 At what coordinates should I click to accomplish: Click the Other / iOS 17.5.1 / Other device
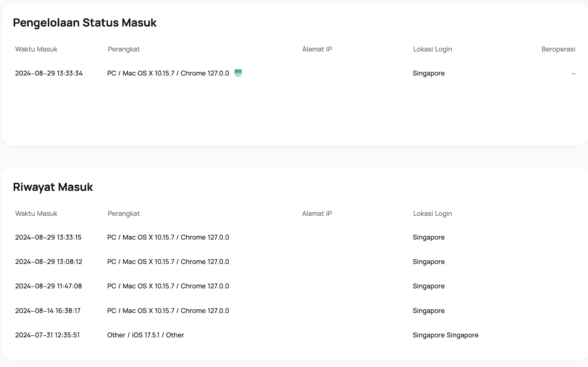[146, 335]
